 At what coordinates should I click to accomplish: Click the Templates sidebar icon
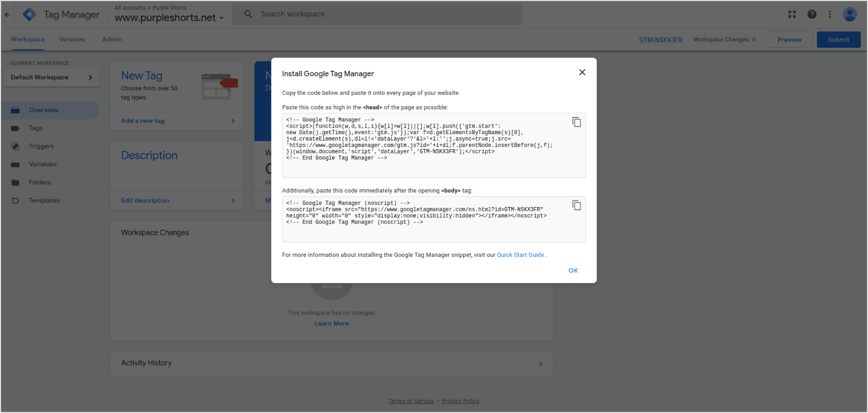(16, 201)
